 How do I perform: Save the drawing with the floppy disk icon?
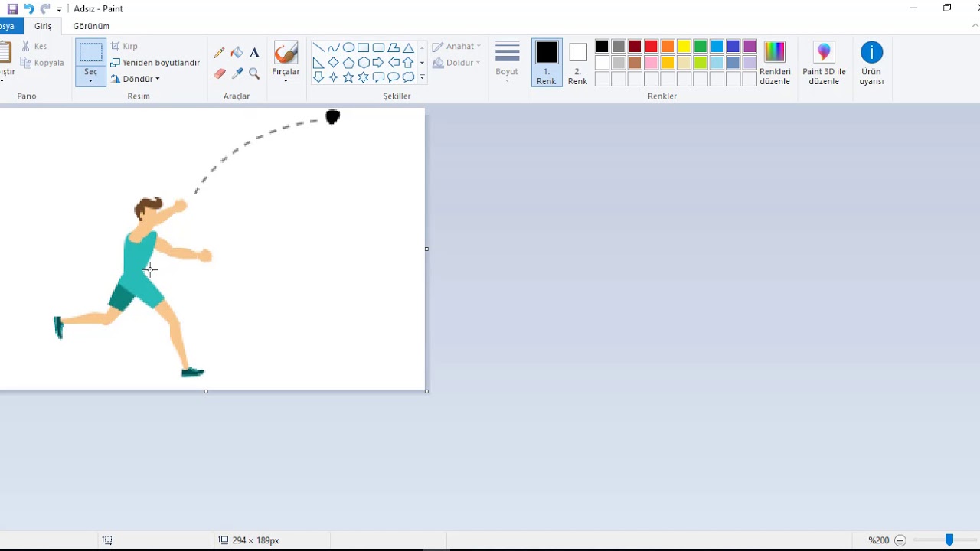coord(12,8)
